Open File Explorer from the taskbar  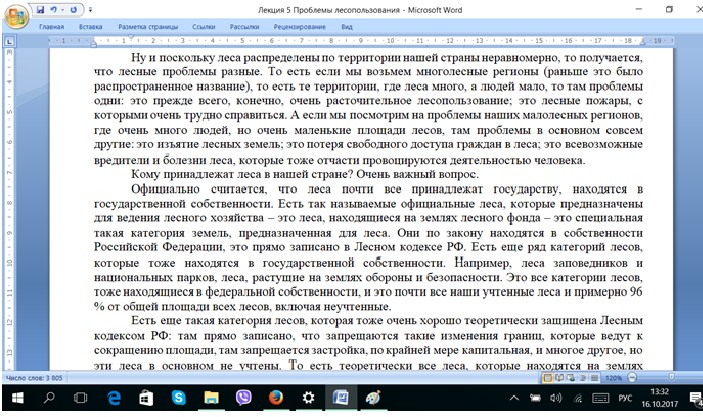tap(211, 398)
